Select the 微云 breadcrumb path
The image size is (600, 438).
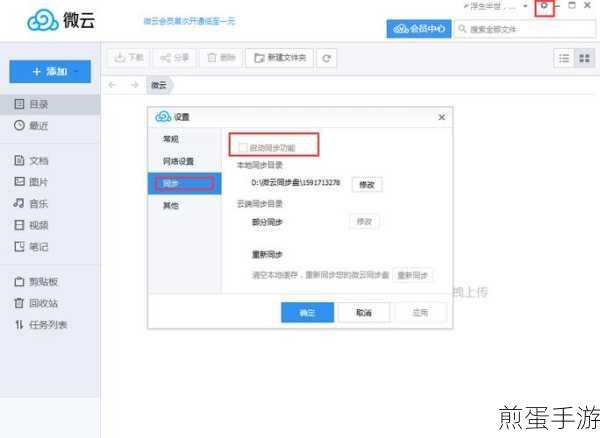click(x=160, y=85)
